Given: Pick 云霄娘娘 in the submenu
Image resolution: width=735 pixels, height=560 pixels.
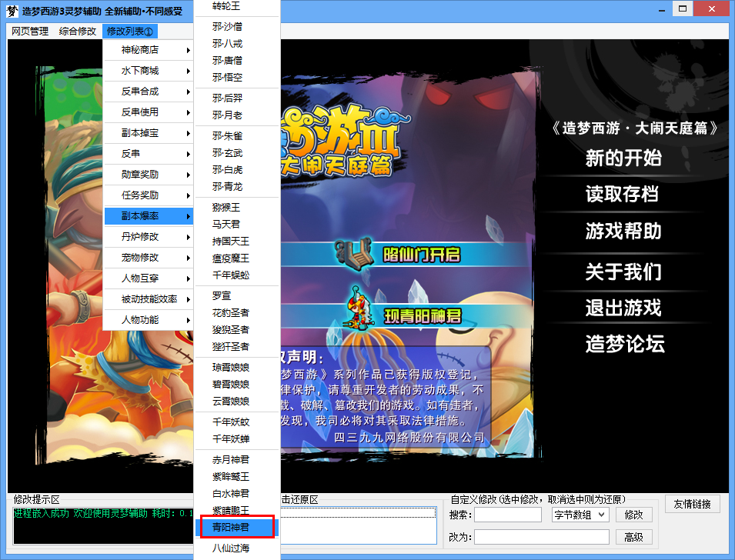Looking at the screenshot, I should pos(237,401).
